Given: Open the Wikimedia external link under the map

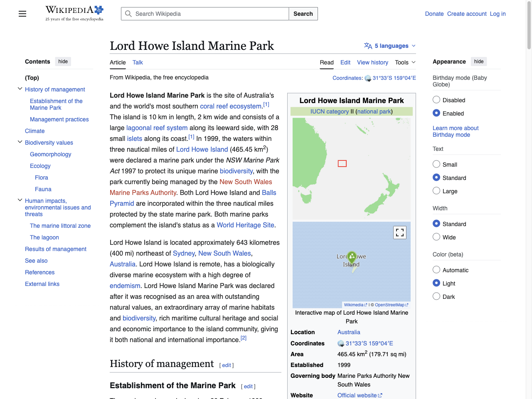Looking at the screenshot, I should coord(354,305).
